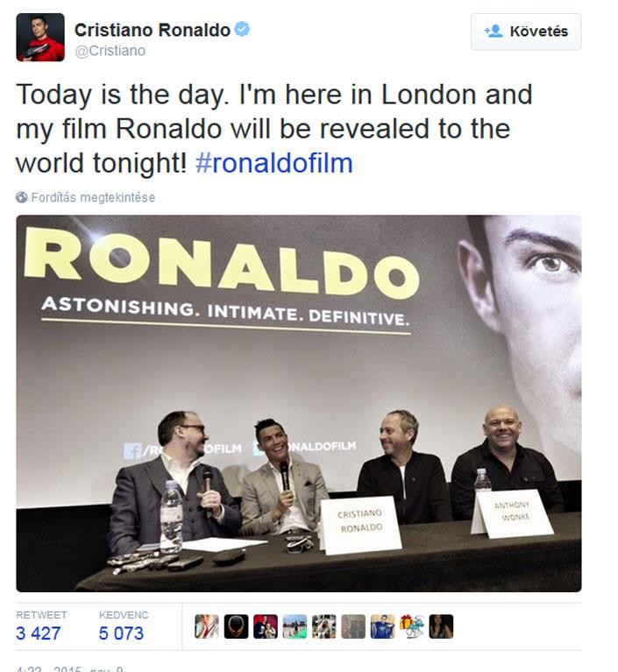Click Fordítás megtekintése to view the translation
The height and width of the screenshot is (672, 618).
(x=93, y=198)
